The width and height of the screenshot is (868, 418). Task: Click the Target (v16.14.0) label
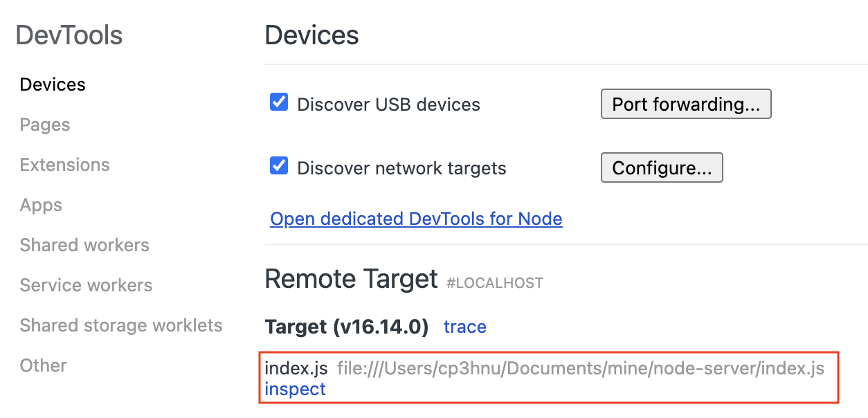tap(347, 327)
